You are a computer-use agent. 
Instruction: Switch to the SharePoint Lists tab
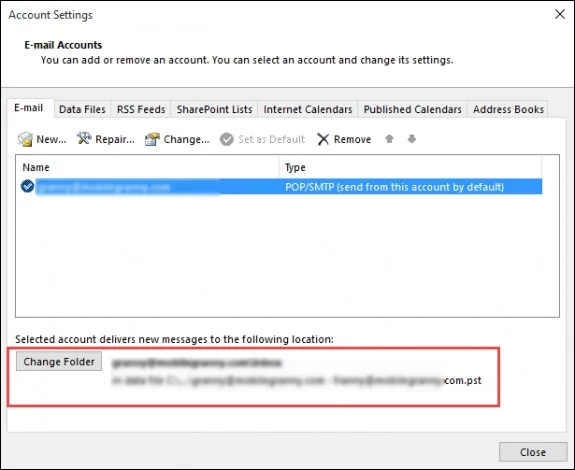(214, 109)
